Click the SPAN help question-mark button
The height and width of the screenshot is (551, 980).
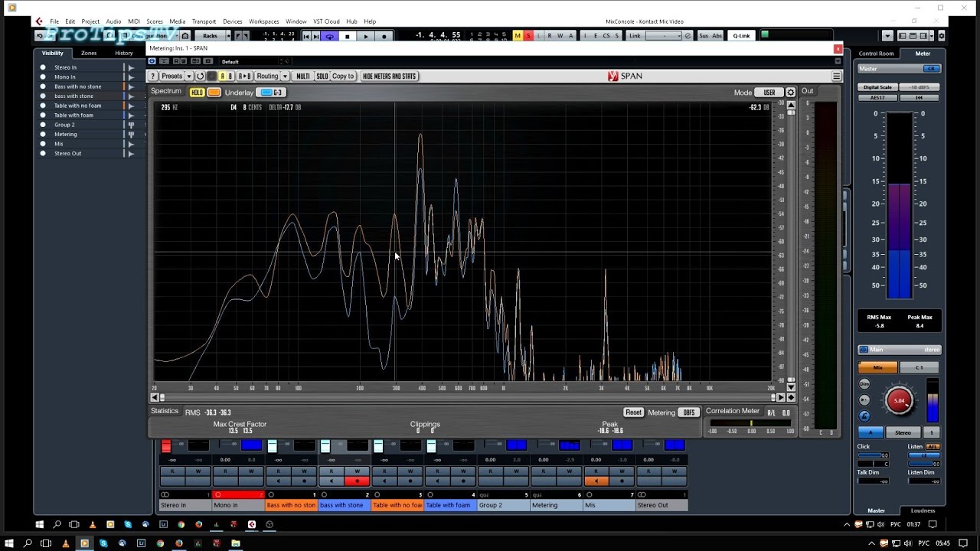[x=152, y=76]
